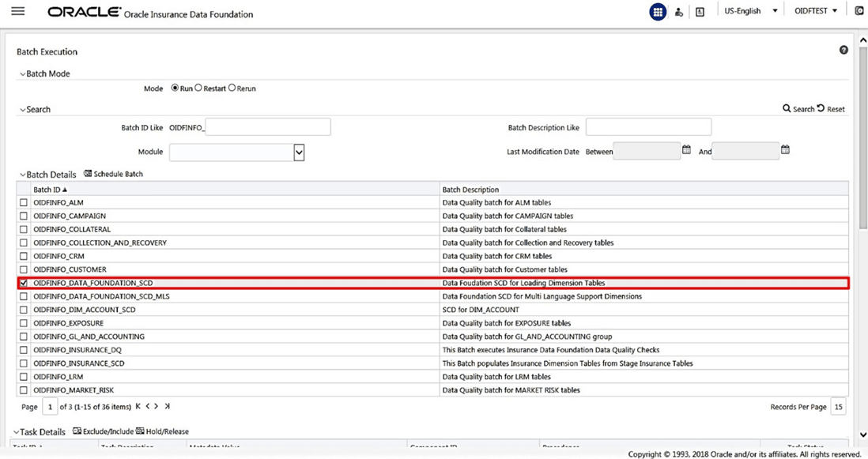
Task: Click the Batch Description Like input field
Action: pos(648,126)
